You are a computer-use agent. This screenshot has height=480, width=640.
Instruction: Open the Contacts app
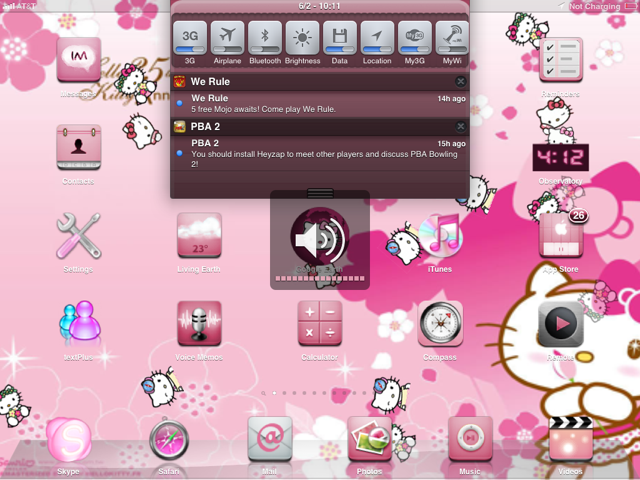coord(79,147)
